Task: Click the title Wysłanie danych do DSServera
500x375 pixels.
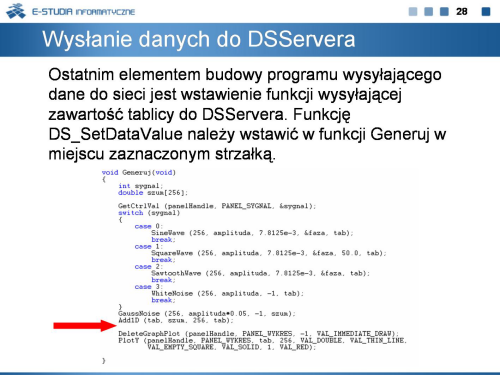Action: [x=199, y=39]
